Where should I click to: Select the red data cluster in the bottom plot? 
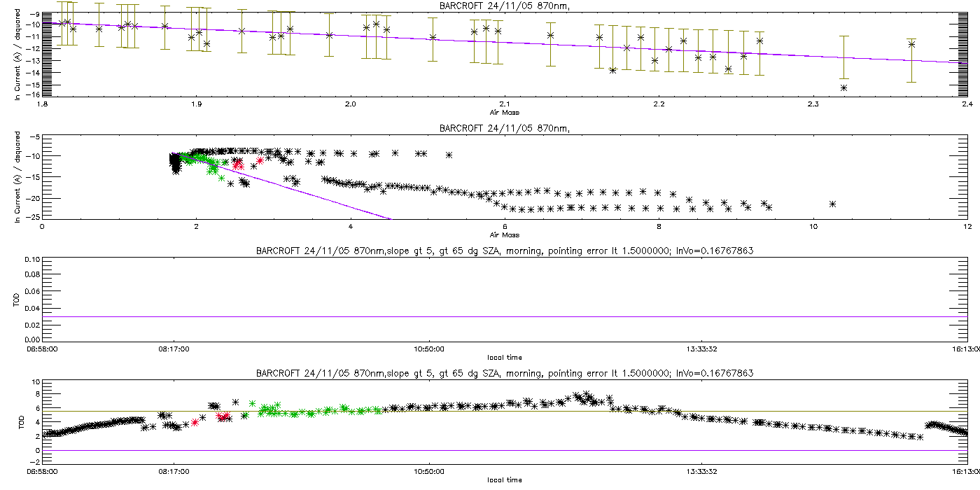[224, 416]
